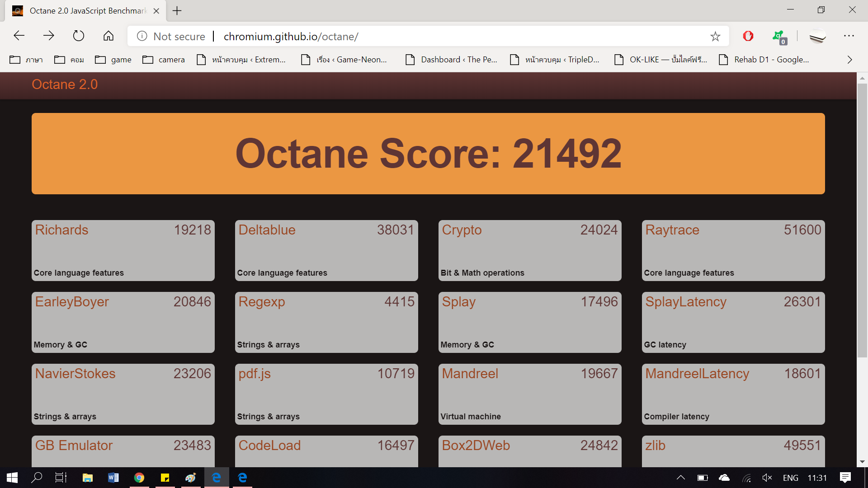The image size is (868, 488).
Task: Open a new browser tab
Action: click(x=177, y=11)
